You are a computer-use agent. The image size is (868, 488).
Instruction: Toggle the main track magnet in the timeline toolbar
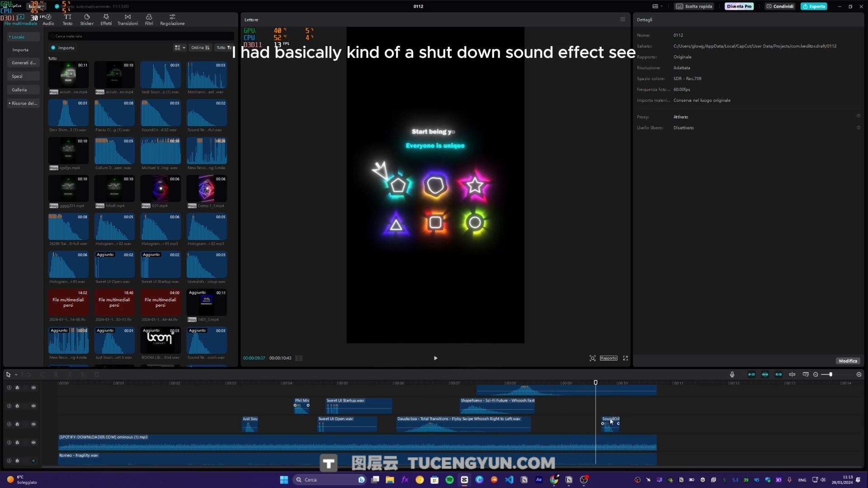point(751,374)
